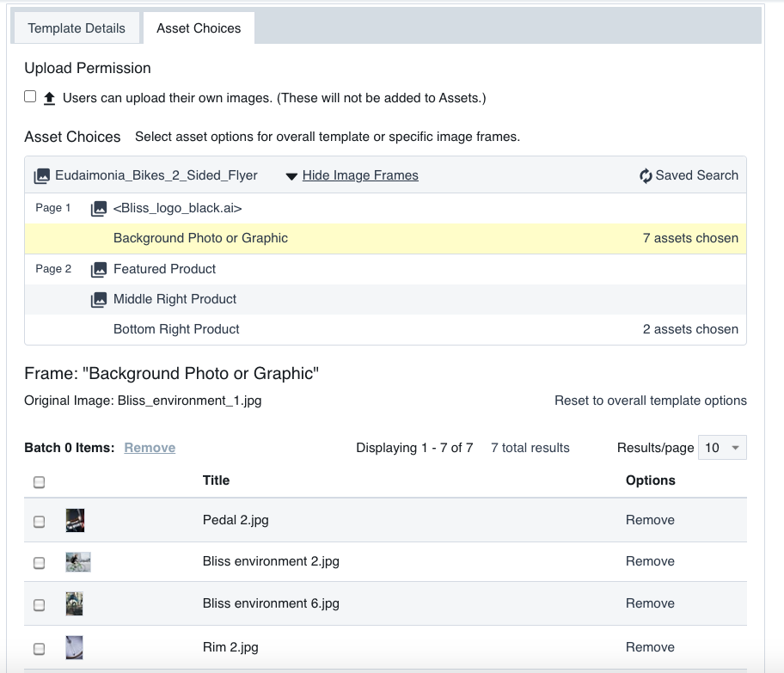Select the Featured Product frame

point(385,270)
